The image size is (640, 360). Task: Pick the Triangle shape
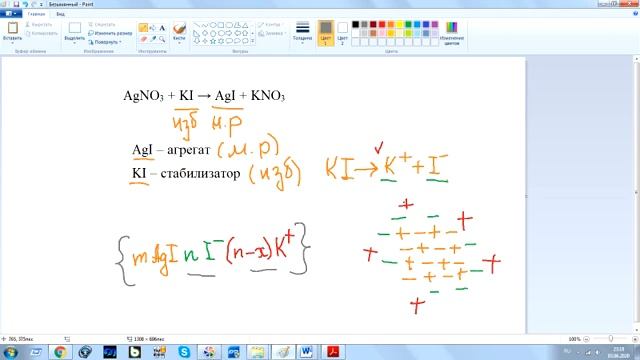coord(245,25)
